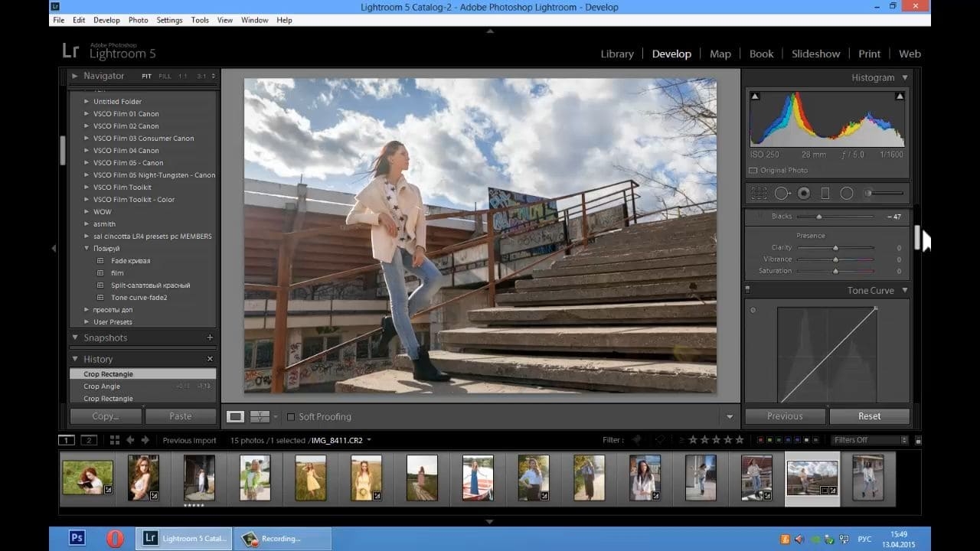Open the Photo menu

click(x=139, y=20)
